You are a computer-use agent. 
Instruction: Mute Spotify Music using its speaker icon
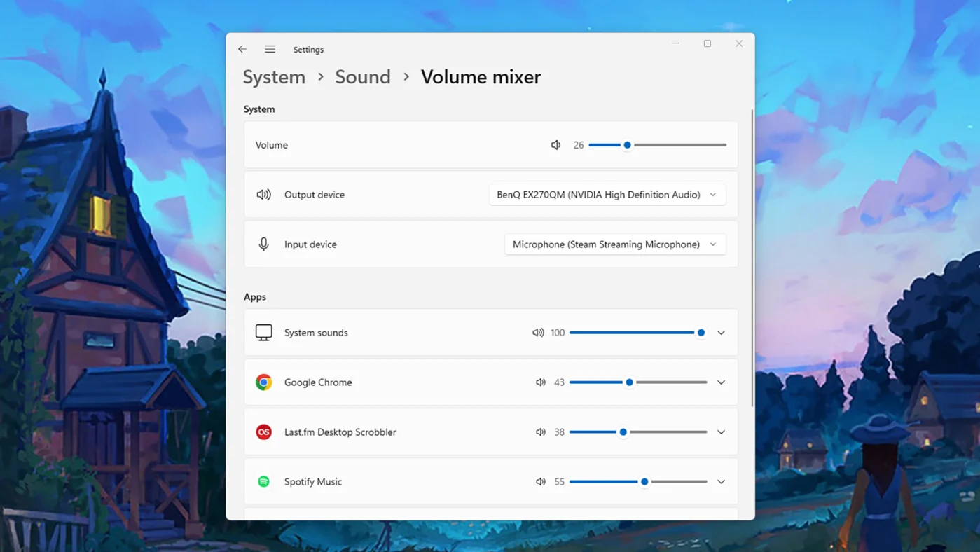tap(540, 481)
